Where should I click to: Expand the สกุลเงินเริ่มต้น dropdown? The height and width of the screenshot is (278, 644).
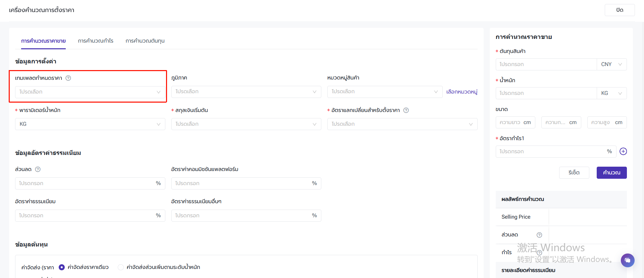tap(246, 124)
